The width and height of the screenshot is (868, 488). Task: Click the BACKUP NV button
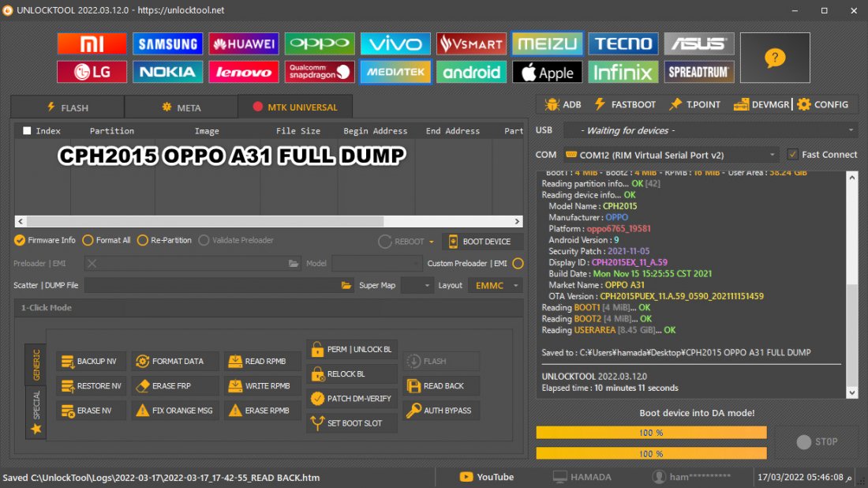click(x=90, y=361)
